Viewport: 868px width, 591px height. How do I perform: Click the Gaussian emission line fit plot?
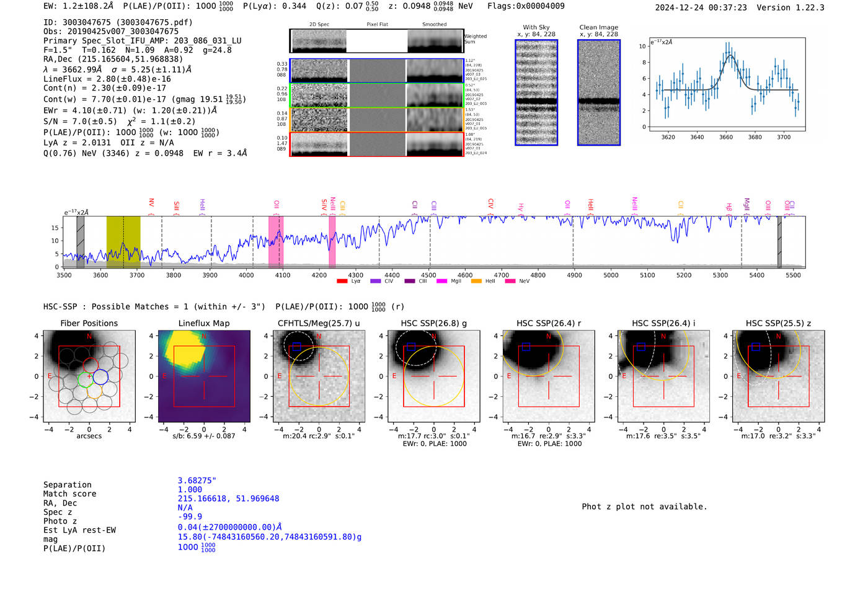727,84
